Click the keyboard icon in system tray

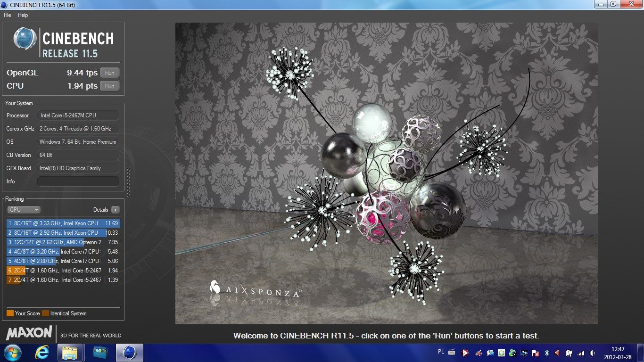(x=452, y=352)
